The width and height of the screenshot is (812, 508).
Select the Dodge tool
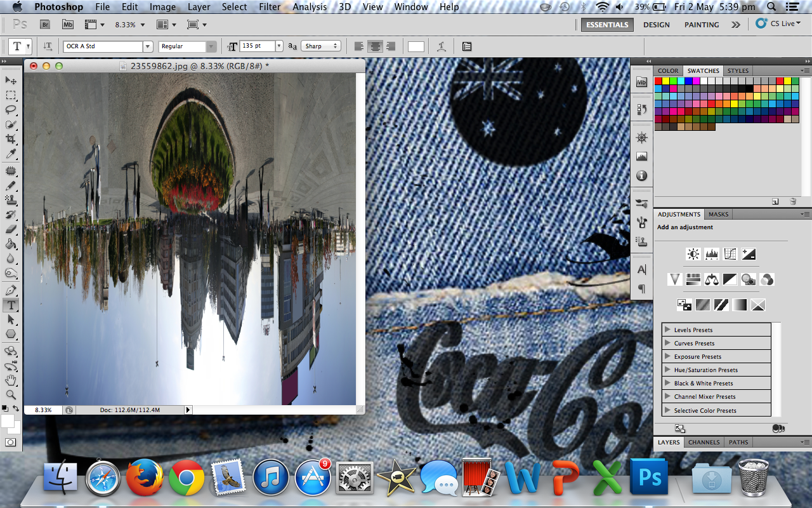tap(11, 273)
